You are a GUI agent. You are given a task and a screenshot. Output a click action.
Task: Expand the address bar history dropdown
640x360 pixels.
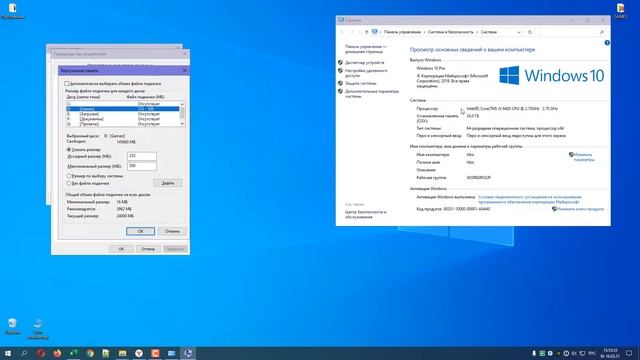tap(519, 32)
